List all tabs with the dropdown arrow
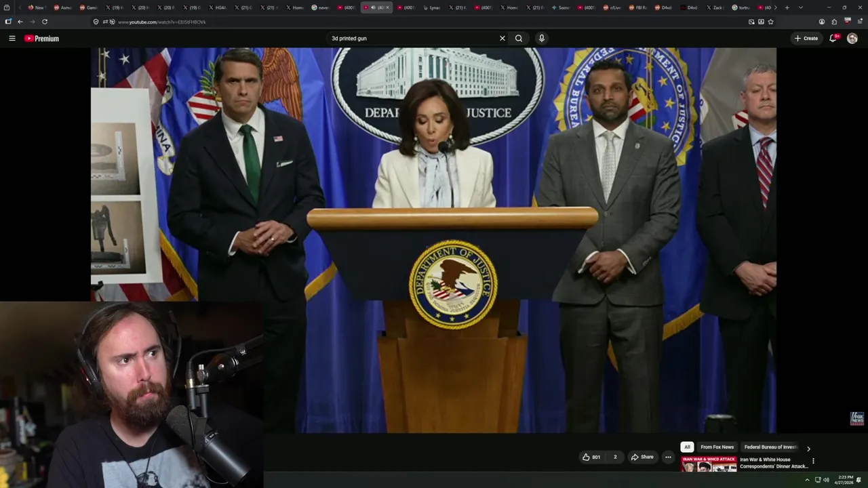The image size is (868, 488). (801, 7)
